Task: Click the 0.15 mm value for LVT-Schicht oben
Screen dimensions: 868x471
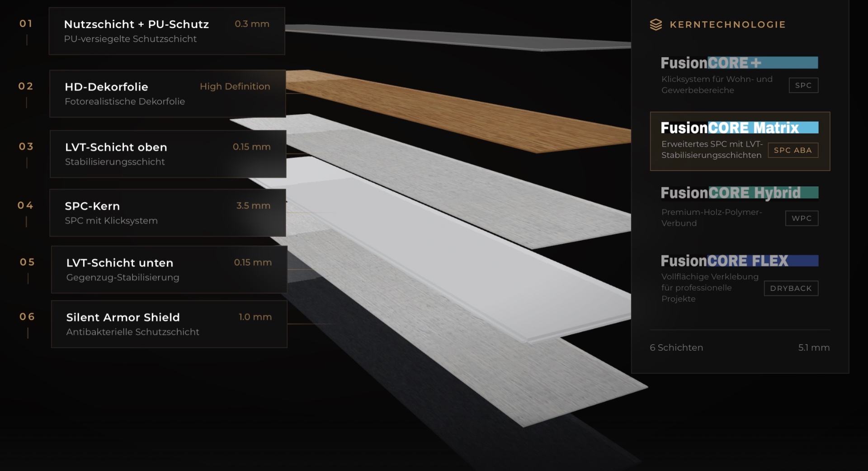Action: [252, 147]
